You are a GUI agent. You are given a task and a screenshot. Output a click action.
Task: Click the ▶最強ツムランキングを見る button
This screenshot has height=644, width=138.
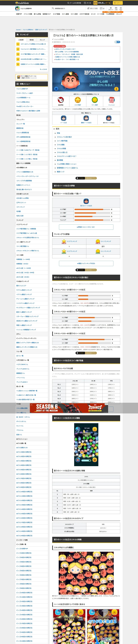(86, 264)
